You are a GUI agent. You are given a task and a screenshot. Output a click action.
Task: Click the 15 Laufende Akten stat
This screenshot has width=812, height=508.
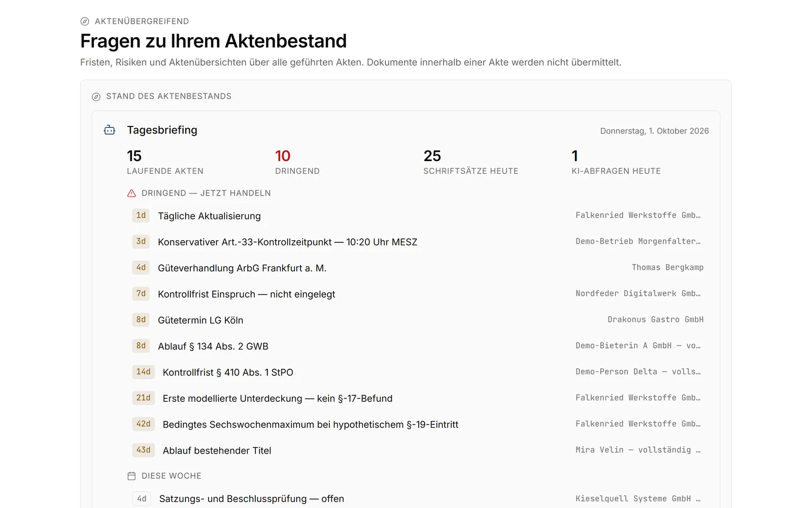pos(165,162)
